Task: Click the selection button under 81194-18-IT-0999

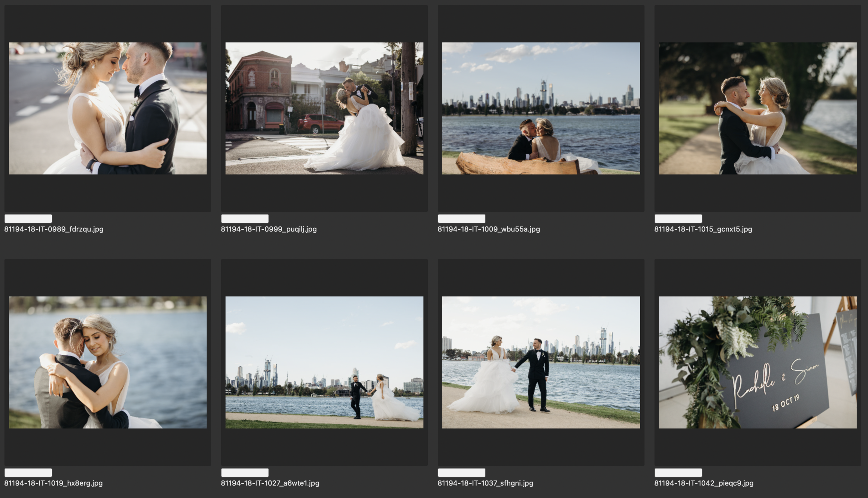Action: [x=245, y=219]
